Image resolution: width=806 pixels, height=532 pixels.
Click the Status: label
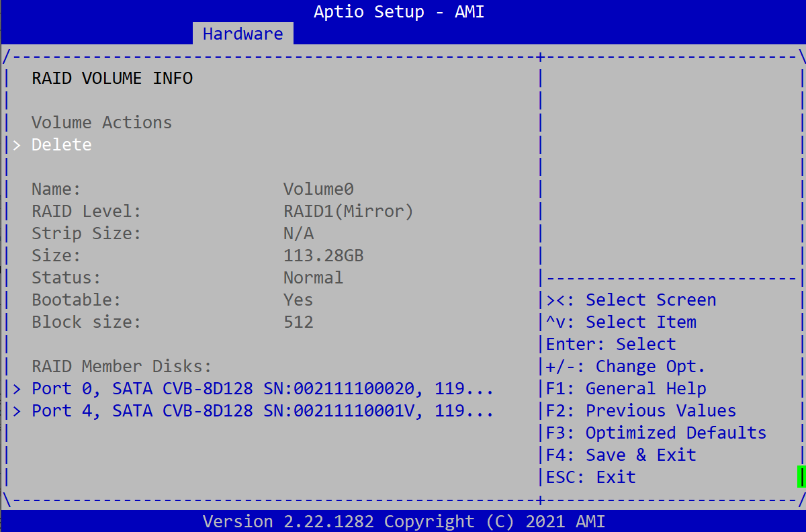point(66,277)
